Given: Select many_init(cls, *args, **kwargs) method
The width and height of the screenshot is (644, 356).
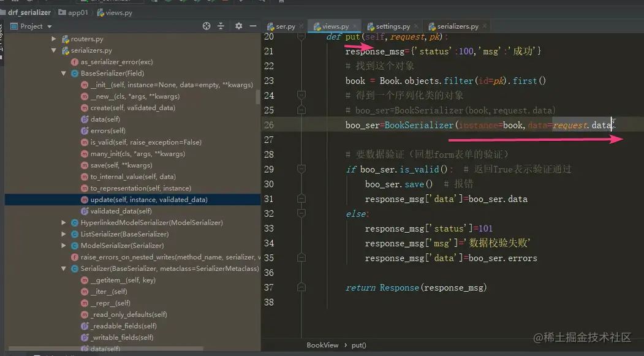Looking at the screenshot, I should click(x=138, y=154).
